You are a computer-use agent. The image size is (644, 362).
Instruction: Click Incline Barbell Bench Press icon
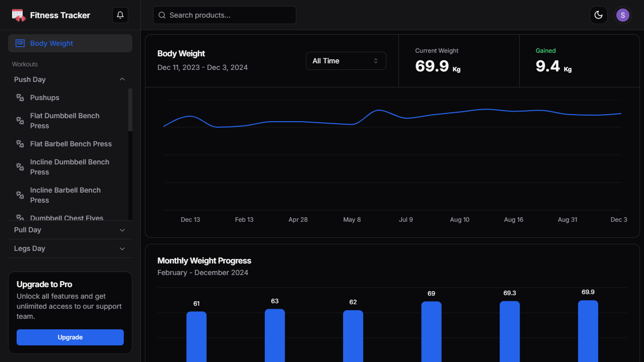[x=20, y=195]
